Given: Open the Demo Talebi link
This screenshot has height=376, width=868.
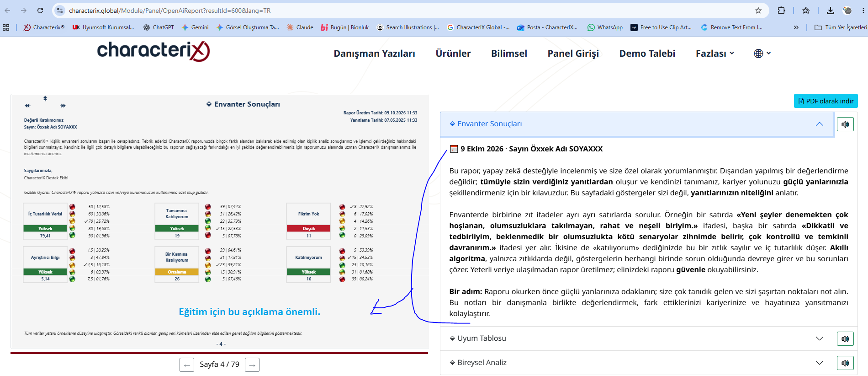Looking at the screenshot, I should (647, 54).
